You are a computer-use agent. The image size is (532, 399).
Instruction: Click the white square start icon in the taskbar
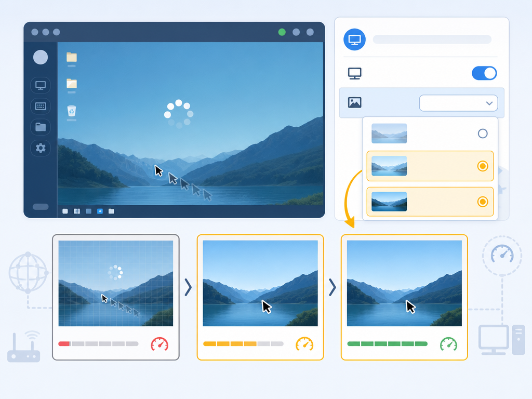pos(65,211)
